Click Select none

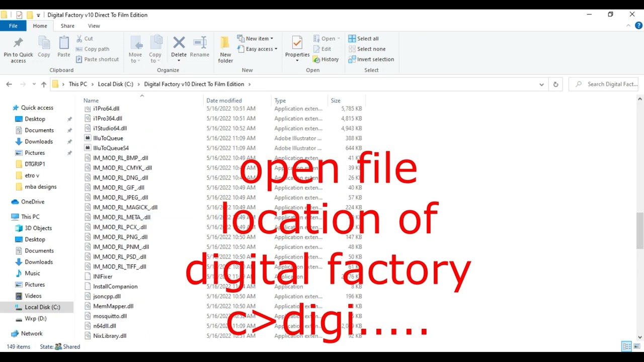(367, 49)
